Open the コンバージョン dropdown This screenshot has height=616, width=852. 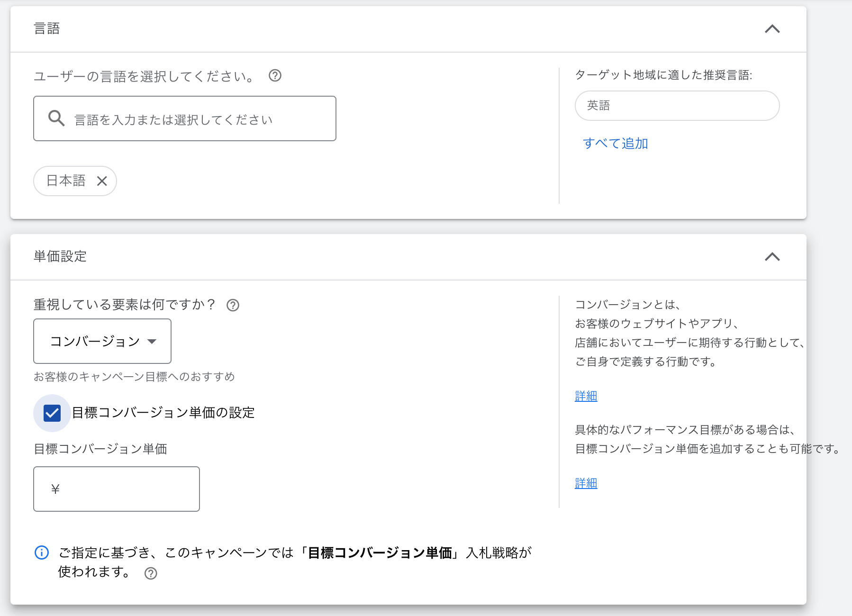[102, 341]
